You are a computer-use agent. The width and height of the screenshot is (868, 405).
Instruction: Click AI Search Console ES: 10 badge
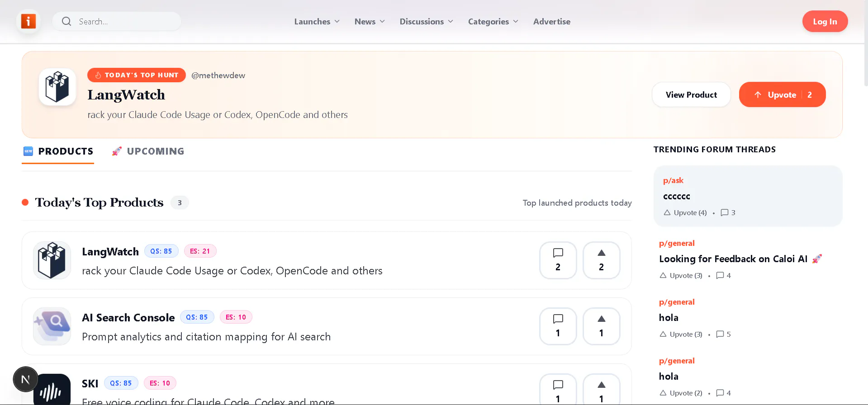pyautogui.click(x=236, y=317)
